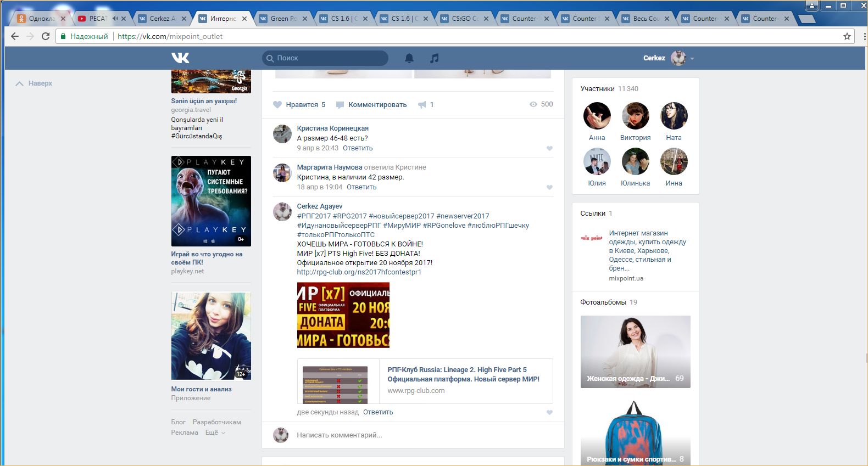
Task: Like the post via Нравится heart
Action: click(x=277, y=105)
